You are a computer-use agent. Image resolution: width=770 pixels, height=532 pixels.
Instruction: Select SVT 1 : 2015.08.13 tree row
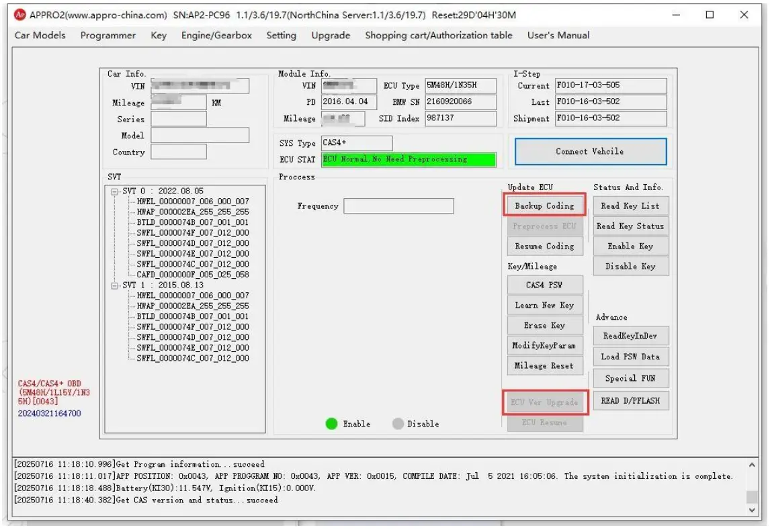click(x=163, y=285)
